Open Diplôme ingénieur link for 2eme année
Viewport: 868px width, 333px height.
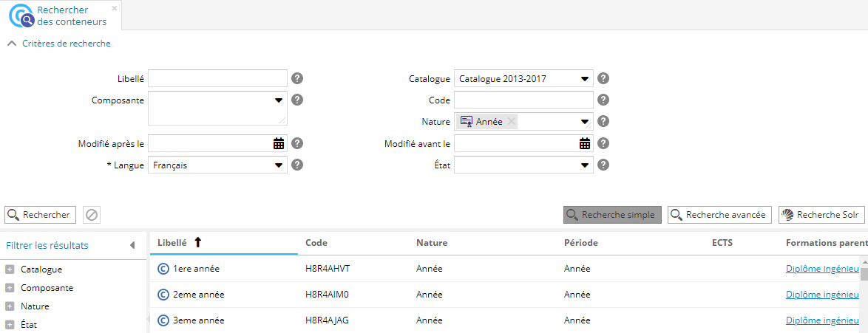pyautogui.click(x=822, y=295)
